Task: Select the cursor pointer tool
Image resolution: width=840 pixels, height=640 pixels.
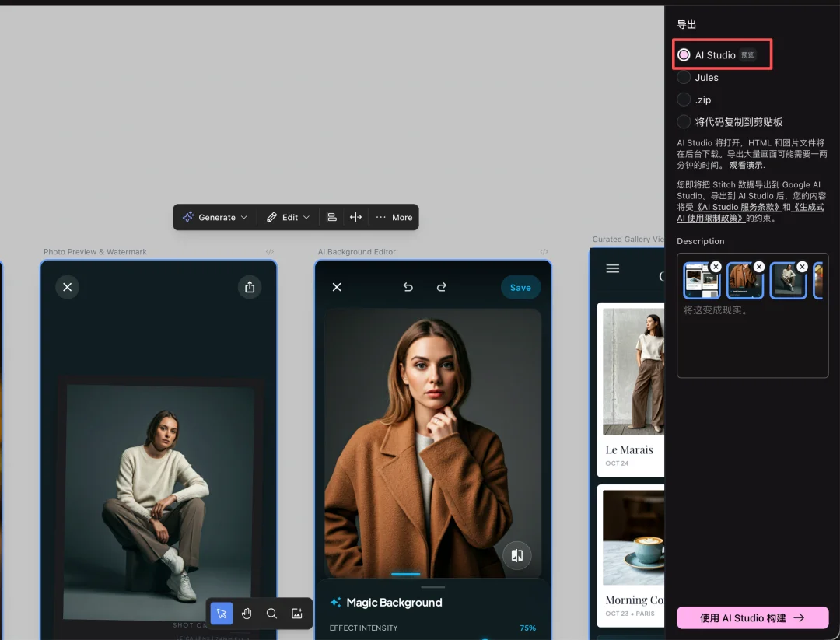Action: click(x=222, y=614)
